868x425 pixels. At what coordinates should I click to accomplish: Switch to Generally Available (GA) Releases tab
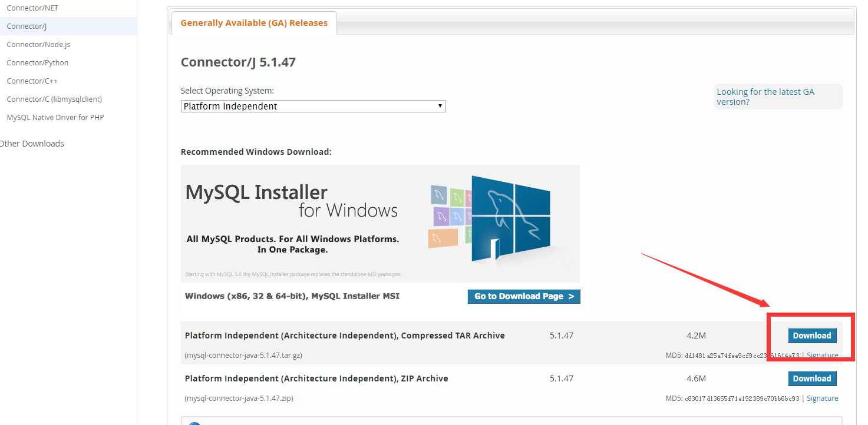pos(254,23)
